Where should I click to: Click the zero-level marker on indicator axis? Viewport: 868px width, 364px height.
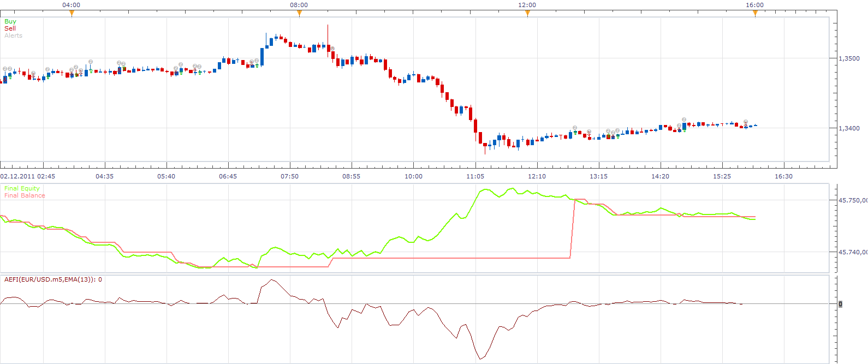pyautogui.click(x=840, y=304)
